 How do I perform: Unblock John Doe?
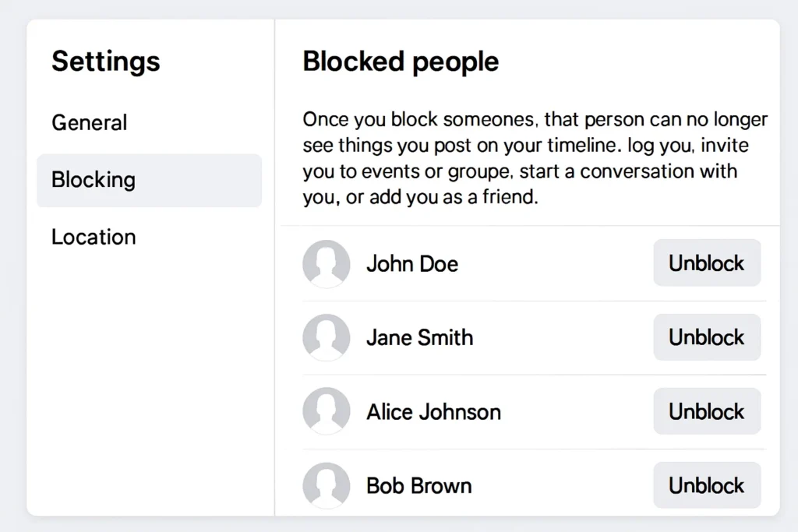(x=706, y=263)
